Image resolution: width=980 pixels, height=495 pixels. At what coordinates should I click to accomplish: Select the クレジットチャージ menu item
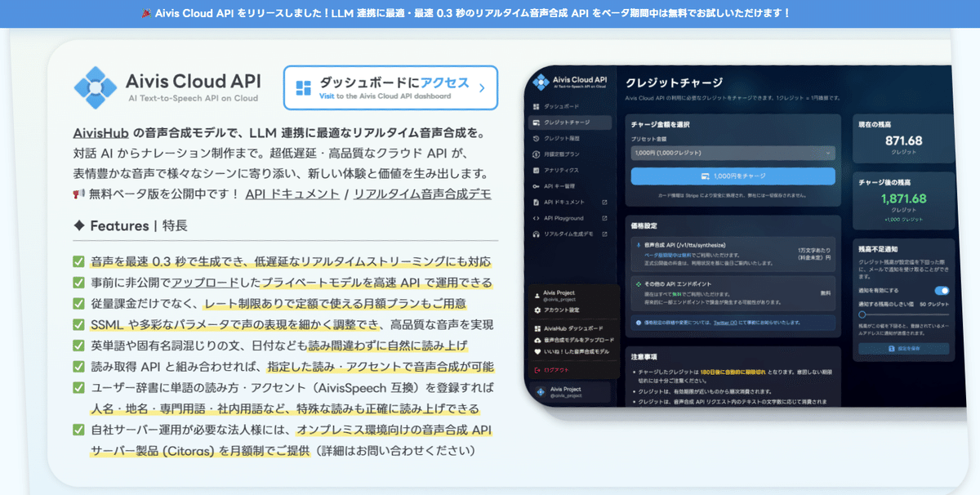(537, 123)
